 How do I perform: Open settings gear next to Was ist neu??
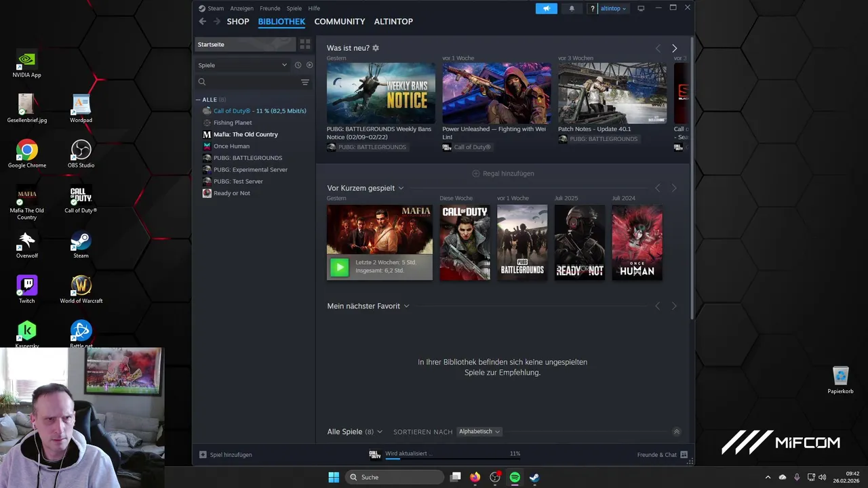(x=376, y=48)
